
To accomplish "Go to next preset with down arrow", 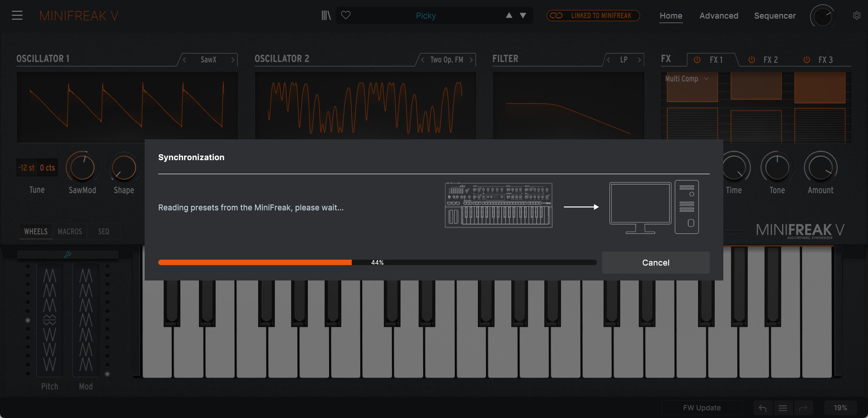I will pos(523,15).
